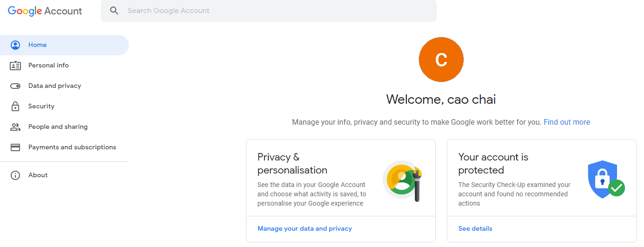Screen dimensions: 644x247
Task: Click the People and sharing icon
Action: click(x=15, y=127)
